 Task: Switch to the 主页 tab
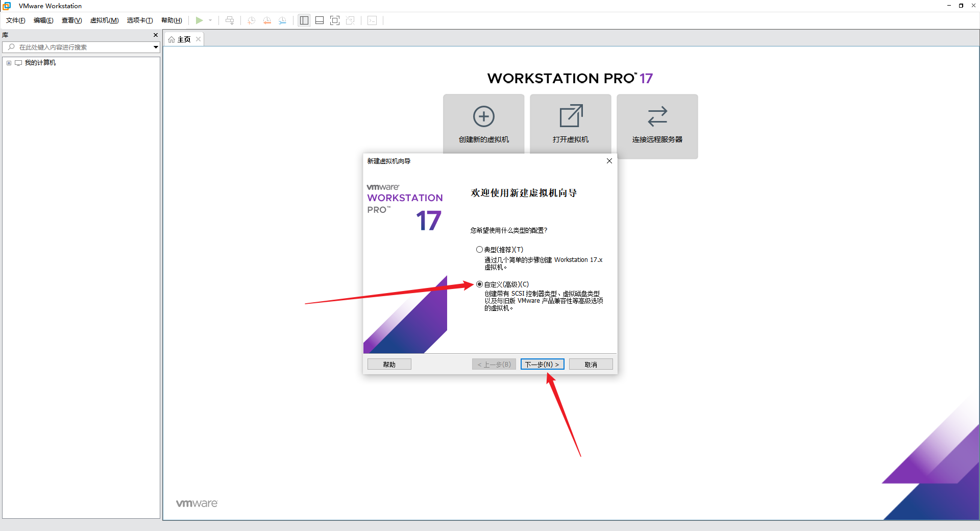(x=184, y=39)
